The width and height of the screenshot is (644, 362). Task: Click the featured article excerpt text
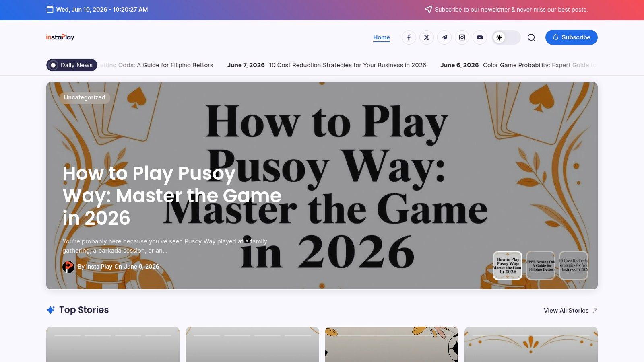(x=165, y=246)
